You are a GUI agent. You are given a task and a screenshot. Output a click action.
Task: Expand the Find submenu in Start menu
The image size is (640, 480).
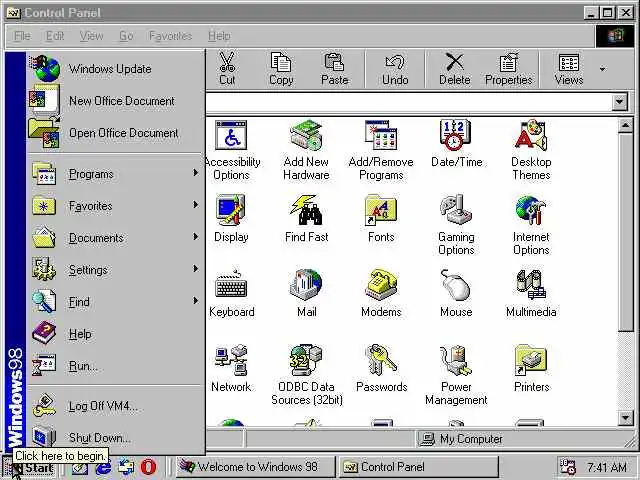click(x=115, y=302)
